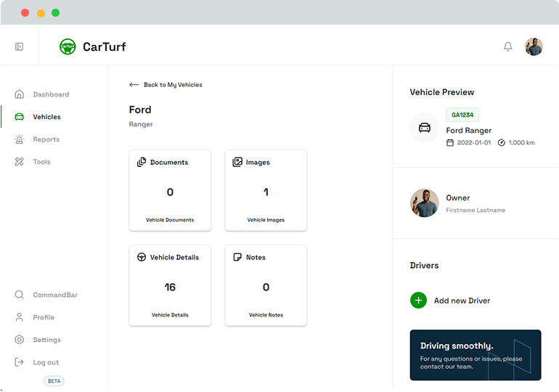Click the yellow minimize window button
Viewport: 559px width, 392px height.
click(x=41, y=13)
